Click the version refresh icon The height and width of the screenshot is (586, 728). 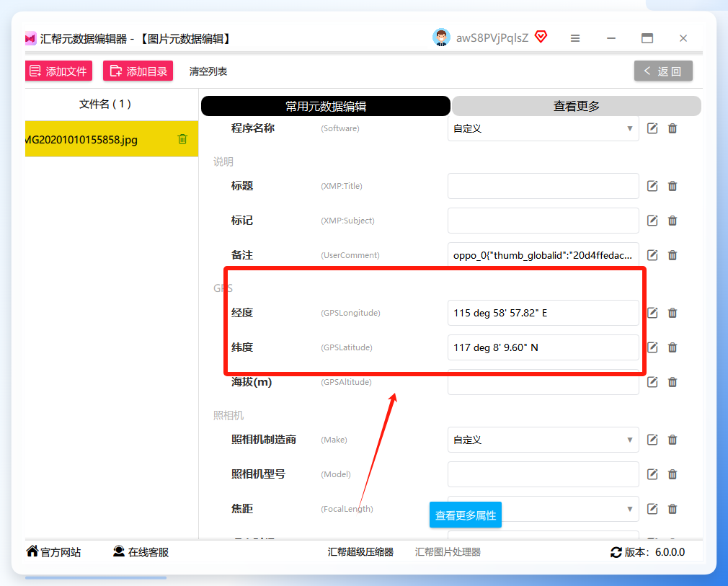click(x=616, y=552)
